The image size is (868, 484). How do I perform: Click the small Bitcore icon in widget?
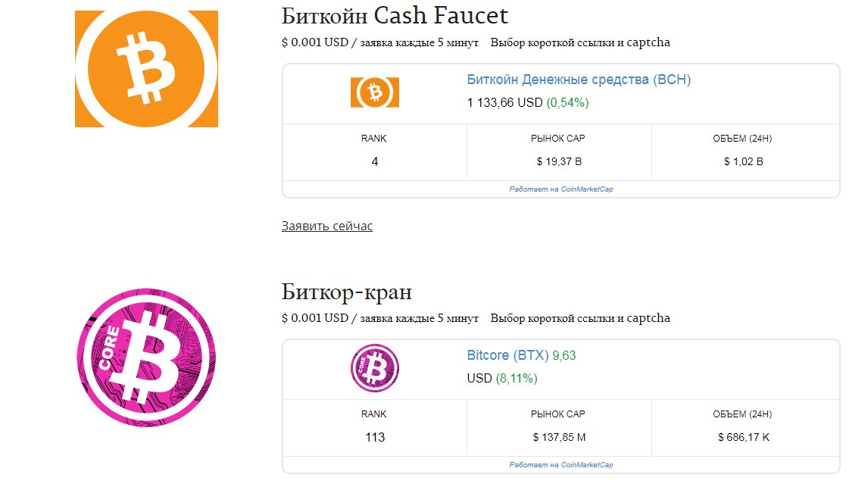coord(374,369)
